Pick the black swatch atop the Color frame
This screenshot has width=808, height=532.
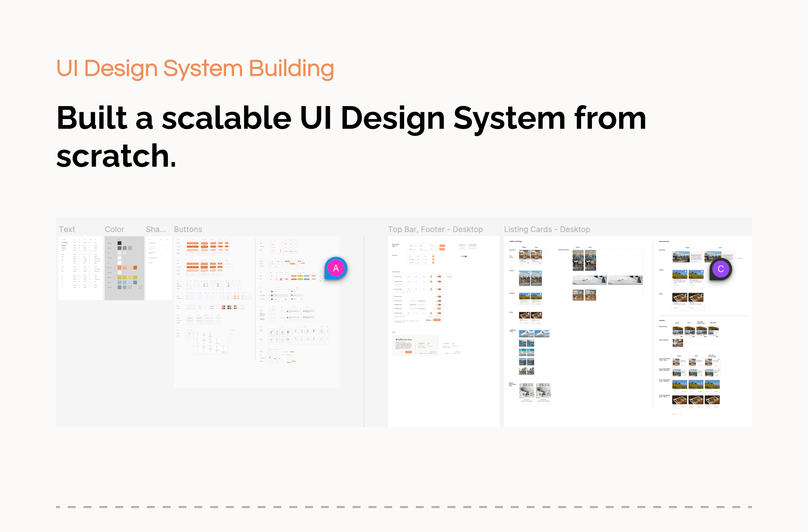[x=120, y=243]
